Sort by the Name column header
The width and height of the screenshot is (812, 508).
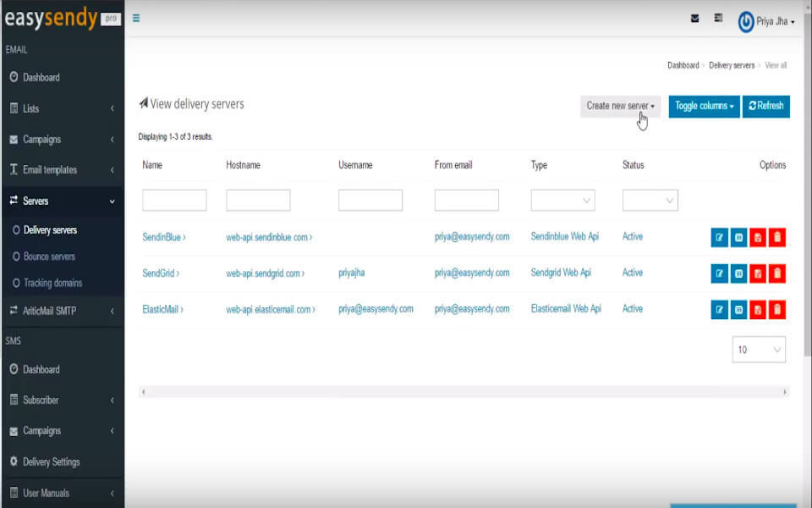click(x=152, y=165)
